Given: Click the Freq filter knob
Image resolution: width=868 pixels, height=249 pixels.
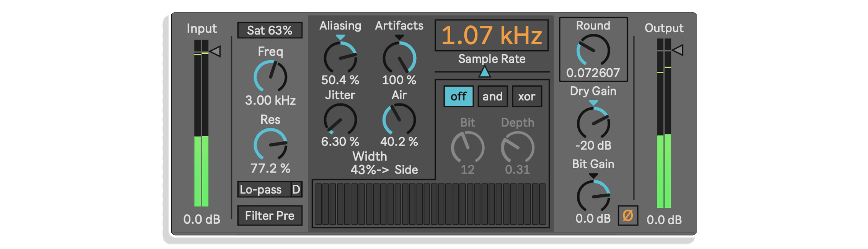Looking at the screenshot, I should (270, 76).
